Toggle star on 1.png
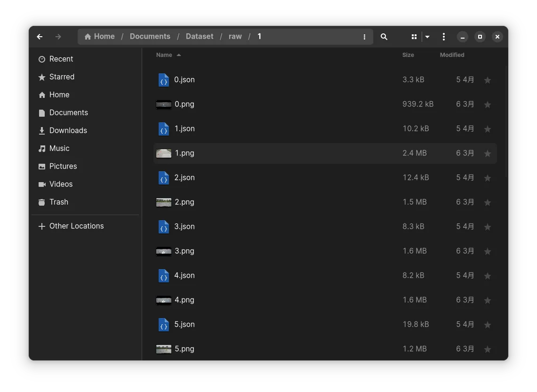 pyautogui.click(x=488, y=154)
